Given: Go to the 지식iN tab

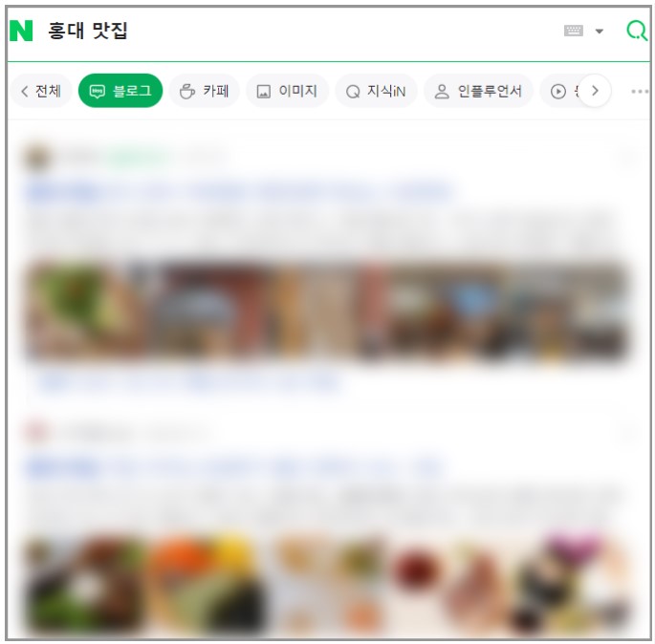Looking at the screenshot, I should point(376,91).
